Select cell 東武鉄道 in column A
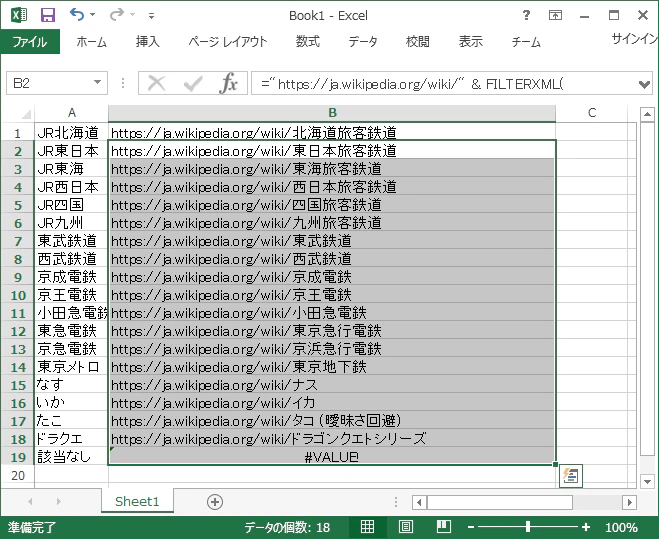Image resolution: width=659 pixels, height=539 pixels. coord(71,241)
